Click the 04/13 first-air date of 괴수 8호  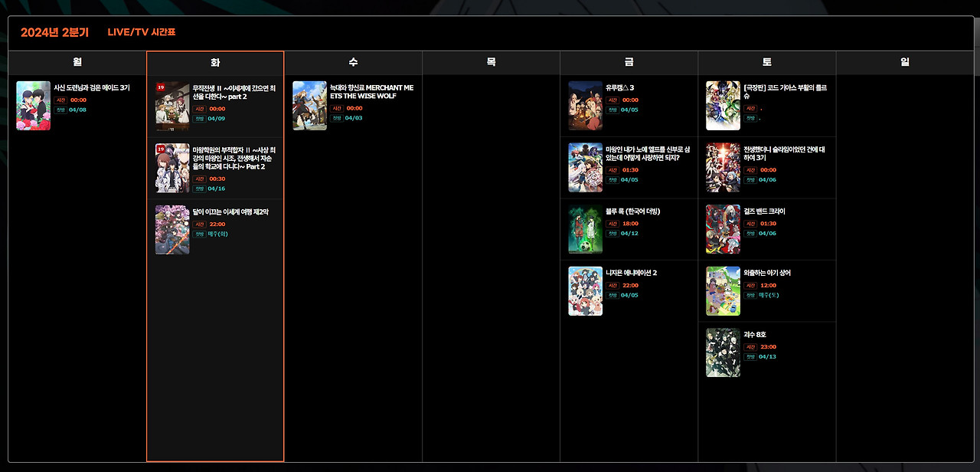pos(767,356)
